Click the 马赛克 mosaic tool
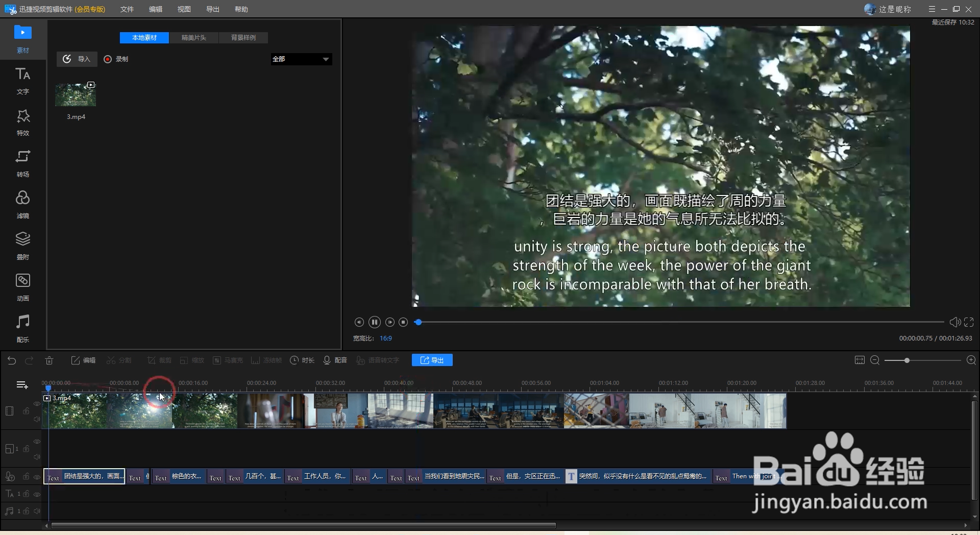Screen dimensions: 980x535 pyautogui.click(x=228, y=360)
